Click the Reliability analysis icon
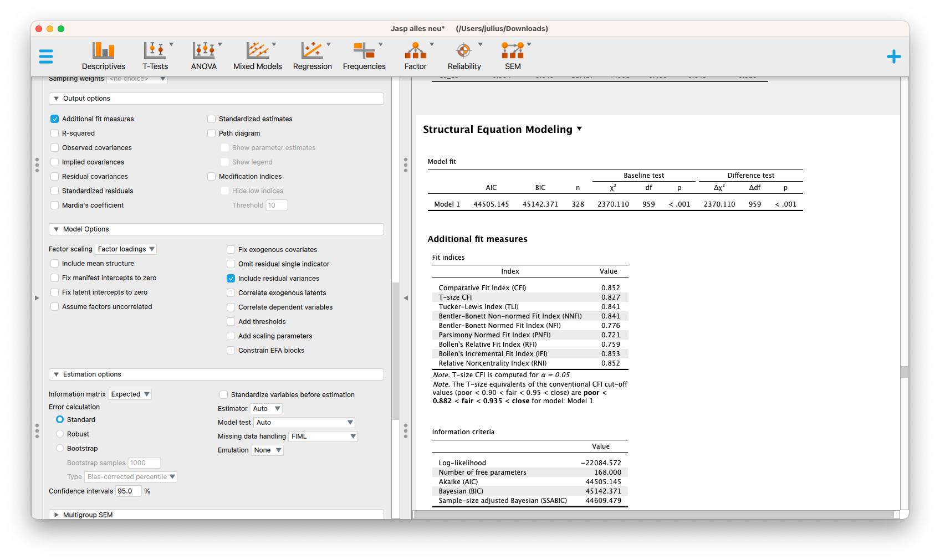Screen dimensions: 940x560 tap(464, 55)
